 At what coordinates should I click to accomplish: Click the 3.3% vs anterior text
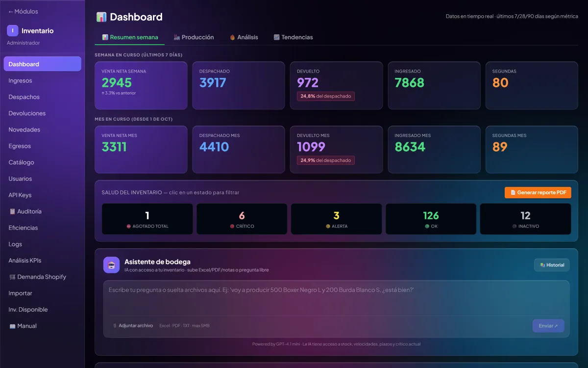point(119,93)
